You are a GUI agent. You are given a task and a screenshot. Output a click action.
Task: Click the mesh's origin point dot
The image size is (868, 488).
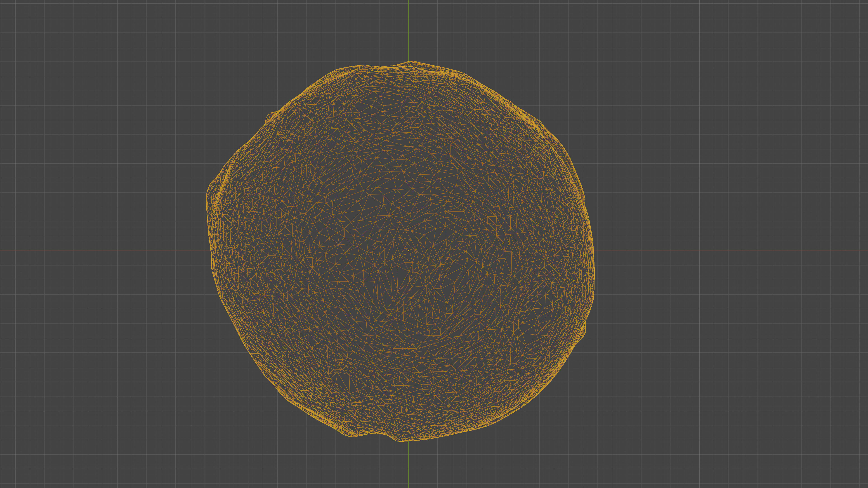pyautogui.click(x=408, y=251)
